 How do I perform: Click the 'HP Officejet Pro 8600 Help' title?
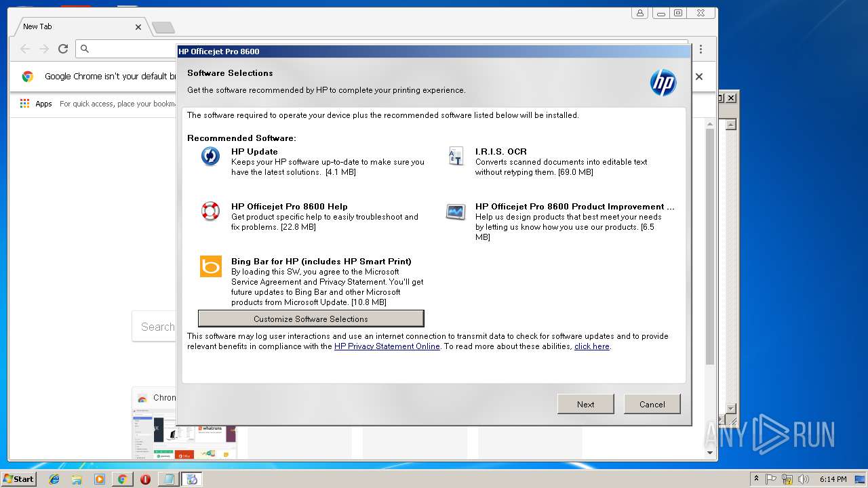click(290, 207)
